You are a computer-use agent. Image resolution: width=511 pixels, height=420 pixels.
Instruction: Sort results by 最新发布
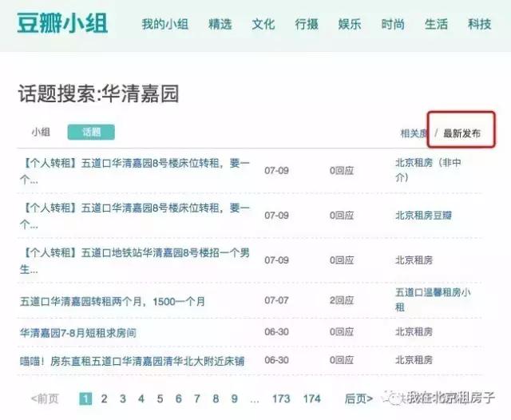tap(462, 133)
